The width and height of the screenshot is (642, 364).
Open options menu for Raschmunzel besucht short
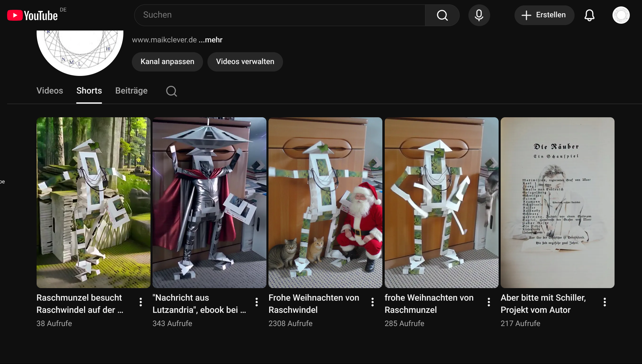(141, 302)
